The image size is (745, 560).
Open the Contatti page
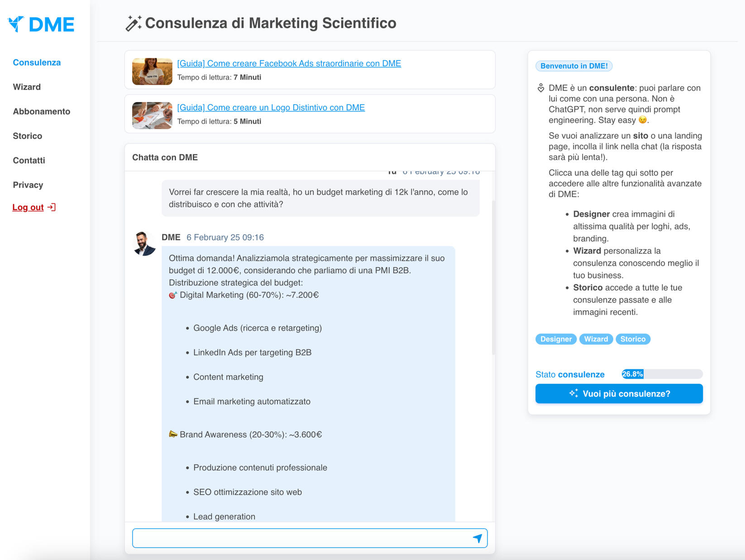click(29, 160)
